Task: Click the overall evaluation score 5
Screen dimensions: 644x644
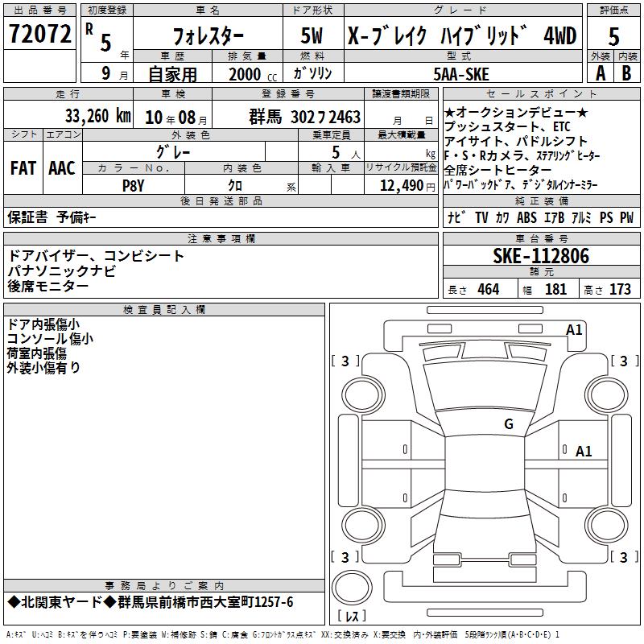Action: (x=613, y=36)
